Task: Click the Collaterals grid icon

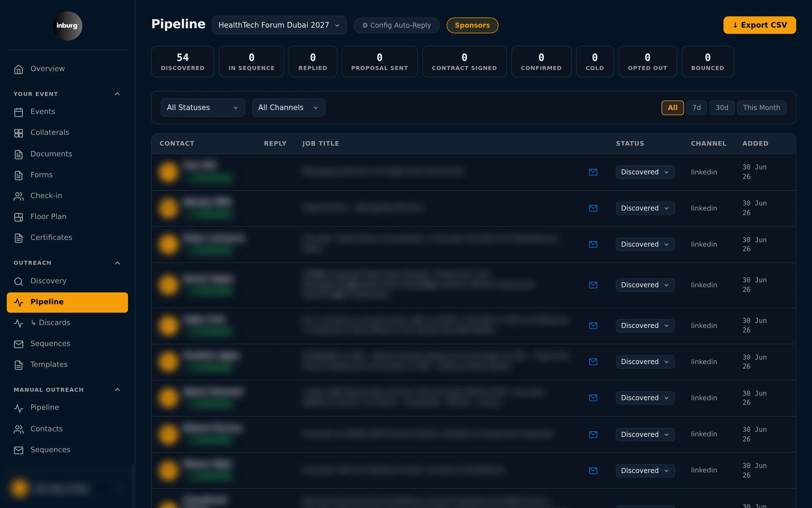Action: pyautogui.click(x=19, y=133)
